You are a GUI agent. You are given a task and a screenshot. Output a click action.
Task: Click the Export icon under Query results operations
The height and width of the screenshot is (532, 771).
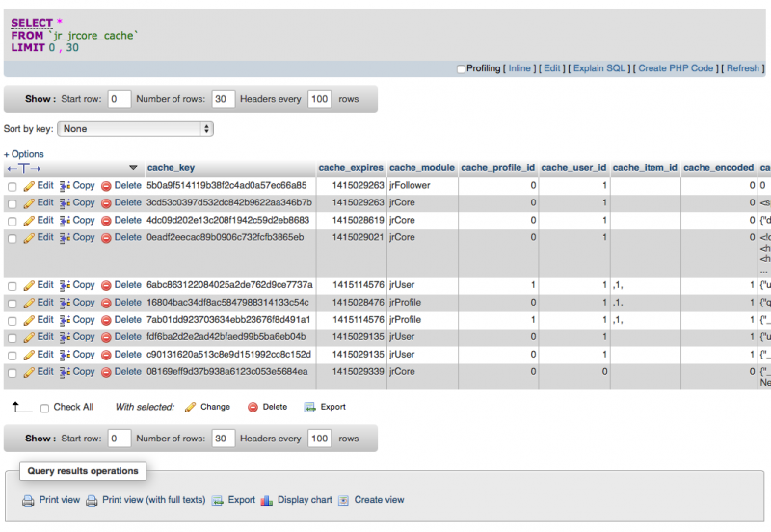tap(218, 501)
